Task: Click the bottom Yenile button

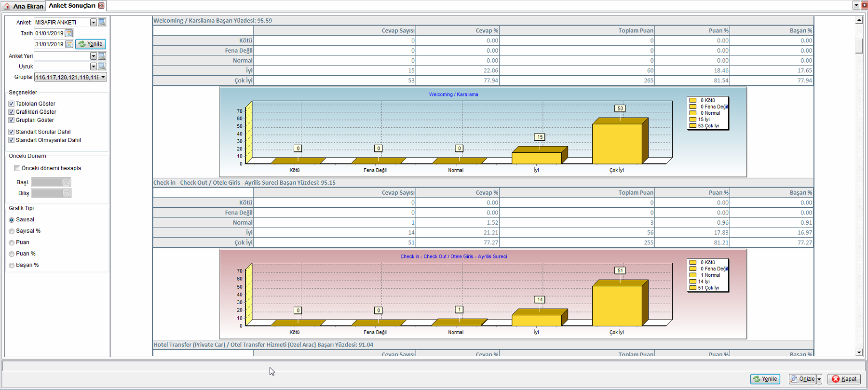Action: pos(765,379)
